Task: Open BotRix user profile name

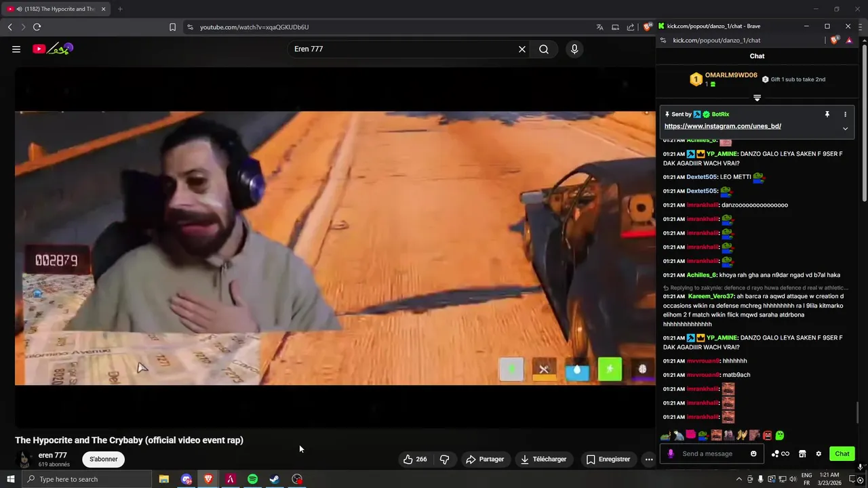Action: [720, 115]
